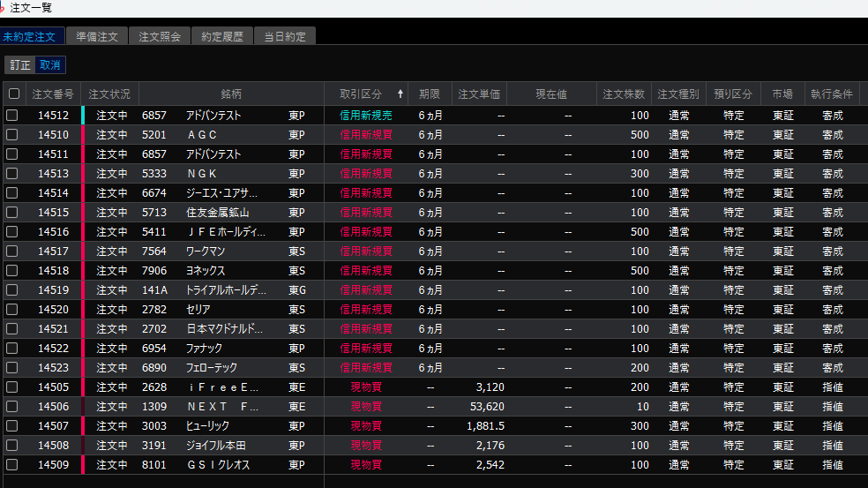Image resolution: width=868 pixels, height=488 pixels.
Task: Sort by the 注文番号 column header
Action: [x=53, y=94]
